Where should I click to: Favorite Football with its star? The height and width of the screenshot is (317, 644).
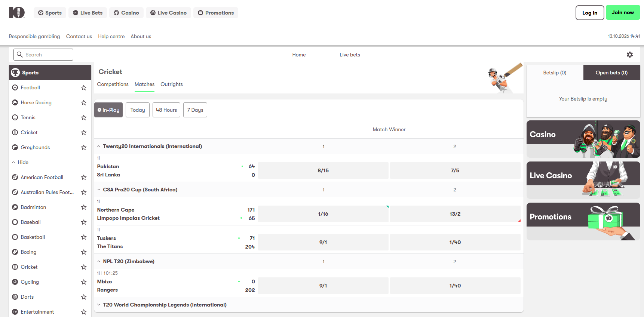click(x=84, y=87)
